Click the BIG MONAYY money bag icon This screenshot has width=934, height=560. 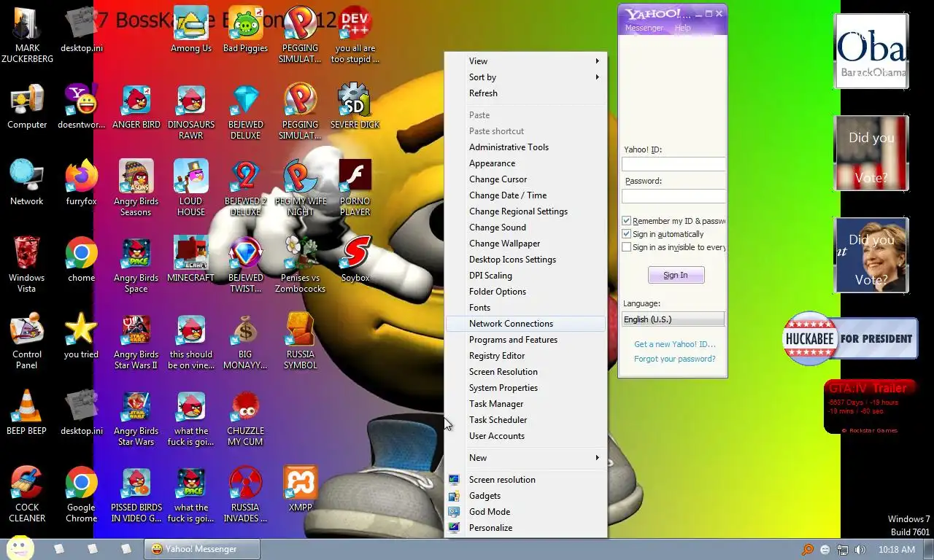pos(245,342)
